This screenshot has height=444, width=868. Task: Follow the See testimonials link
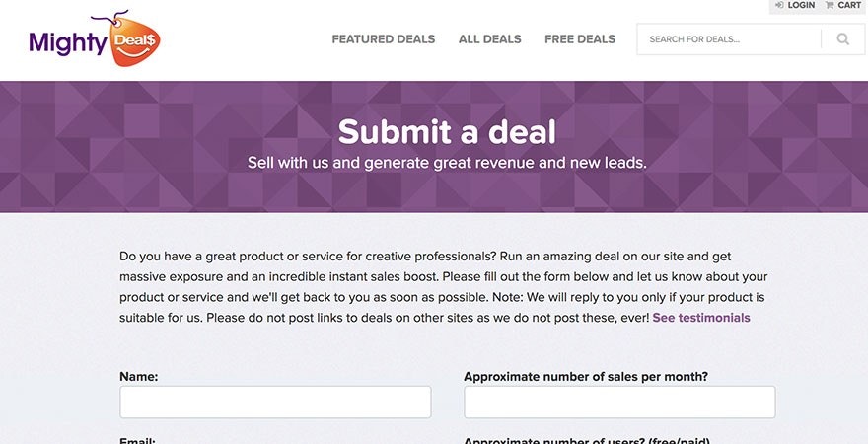pos(701,318)
